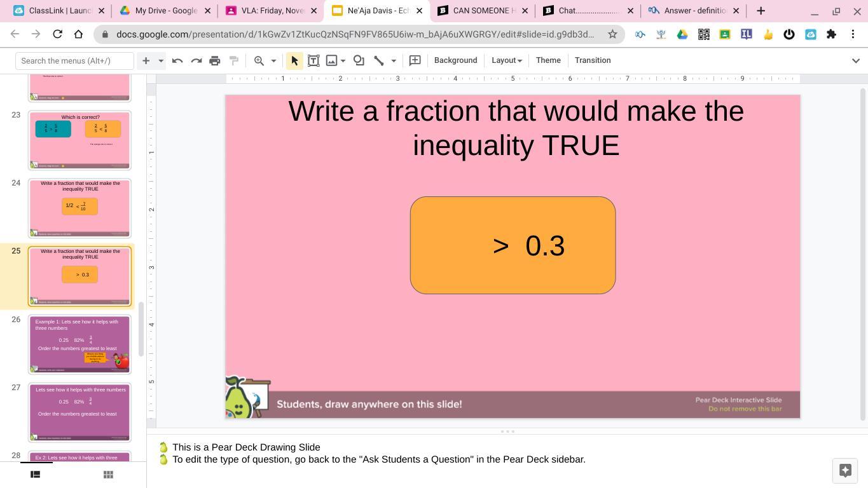Click the Redo arrow in the toolbar
The width and height of the screenshot is (868, 488).
[196, 60]
